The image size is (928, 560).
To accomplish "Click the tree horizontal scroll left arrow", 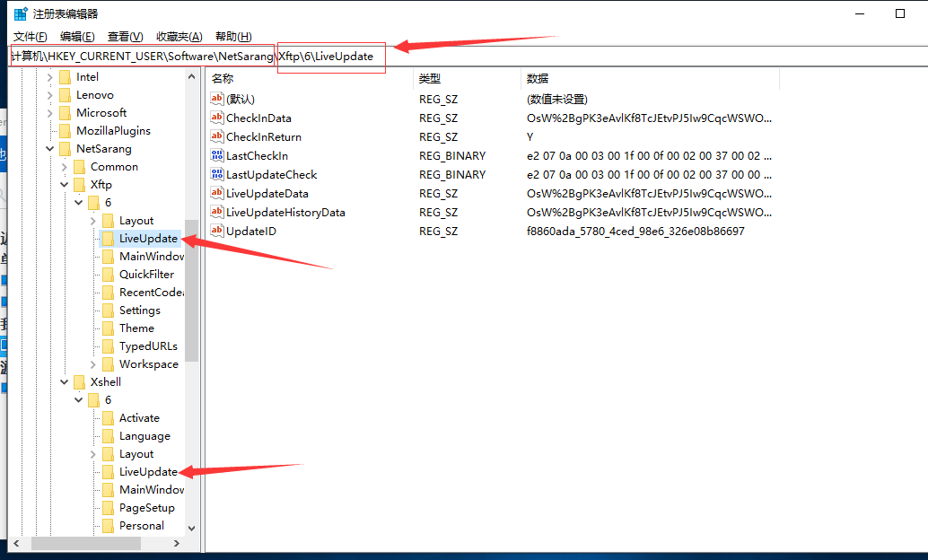I will (16, 543).
